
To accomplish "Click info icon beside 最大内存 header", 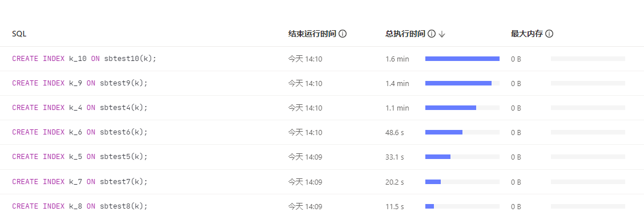I will tap(549, 34).
